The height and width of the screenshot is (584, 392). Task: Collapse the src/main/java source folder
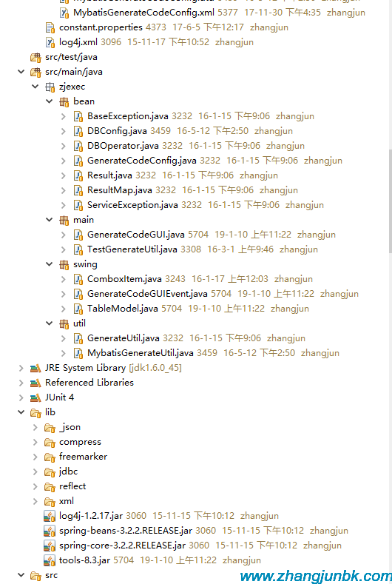[x=21, y=72]
